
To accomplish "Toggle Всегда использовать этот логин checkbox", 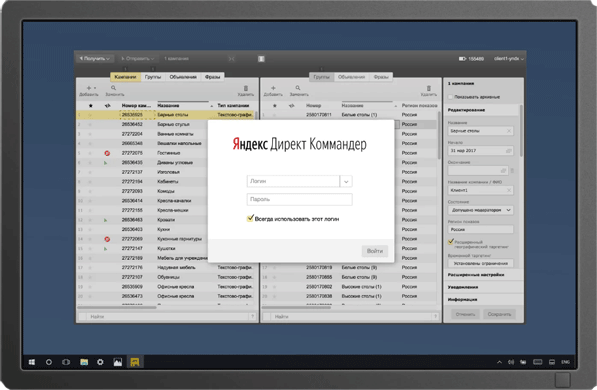I will [x=250, y=218].
